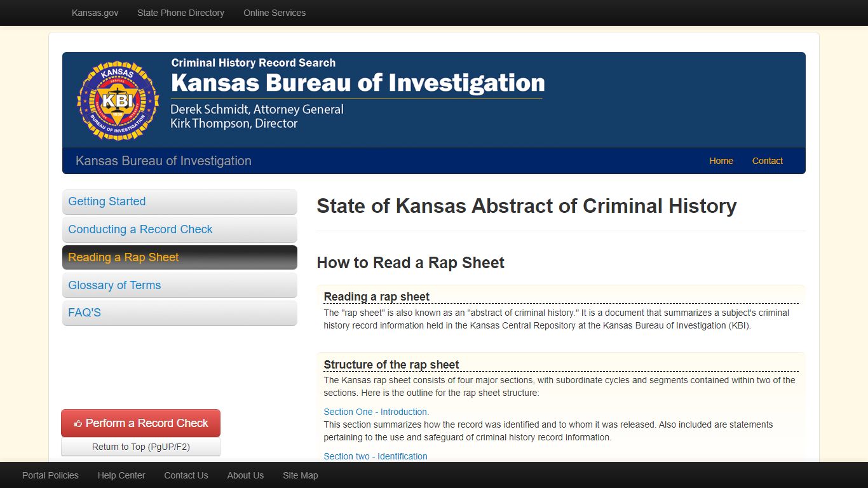Click the Kirk Thompson, Director text
The image size is (868, 488).
(x=234, y=123)
